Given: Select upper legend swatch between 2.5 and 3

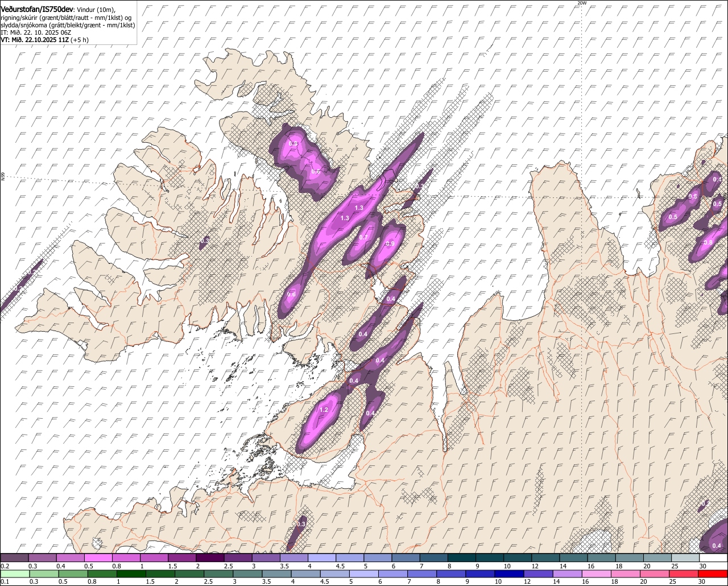Looking at the screenshot, I should [238, 558].
